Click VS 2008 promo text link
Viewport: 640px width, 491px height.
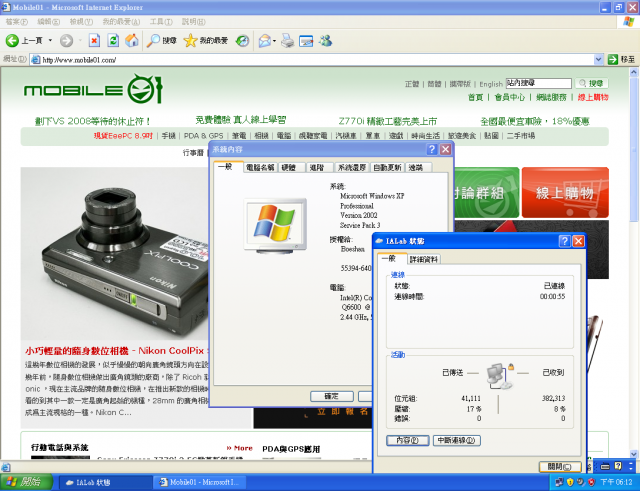coord(93,121)
